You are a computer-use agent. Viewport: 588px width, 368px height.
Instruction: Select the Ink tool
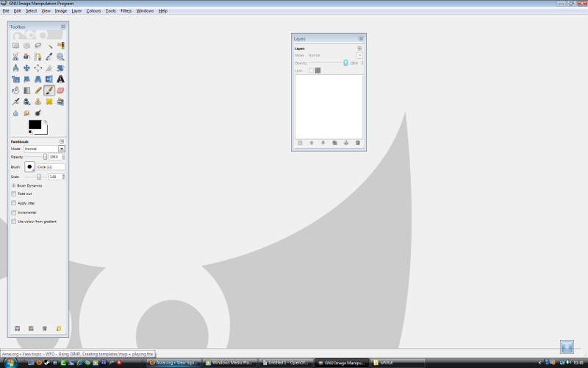pyautogui.click(x=26, y=102)
